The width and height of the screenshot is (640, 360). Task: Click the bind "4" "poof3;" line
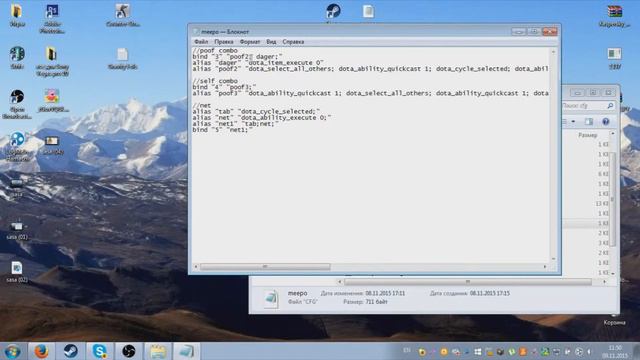224,87
